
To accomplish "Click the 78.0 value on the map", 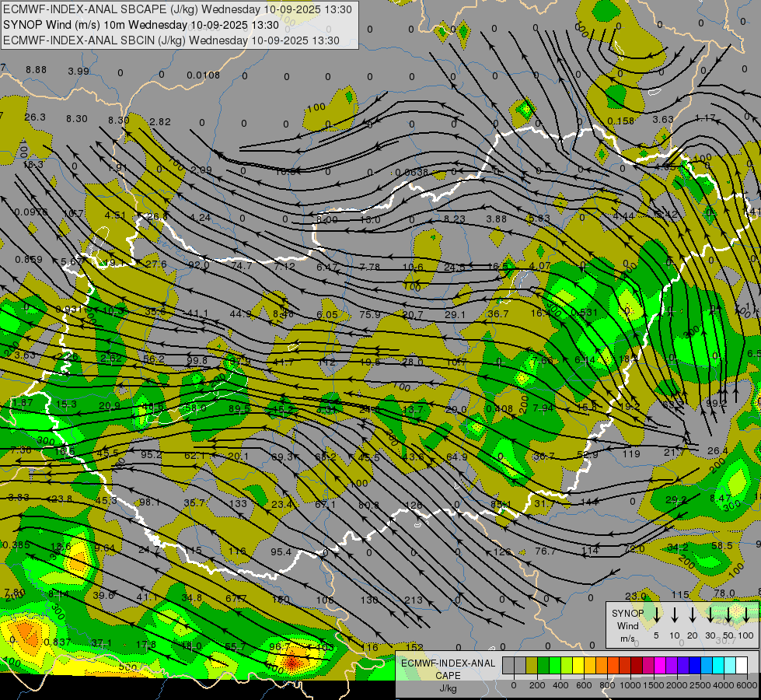I will [724, 593].
